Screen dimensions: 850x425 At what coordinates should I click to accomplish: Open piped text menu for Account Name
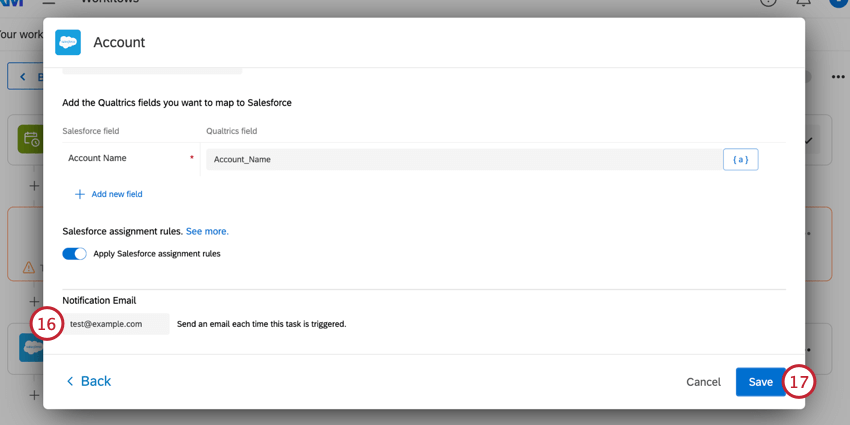tap(740, 159)
